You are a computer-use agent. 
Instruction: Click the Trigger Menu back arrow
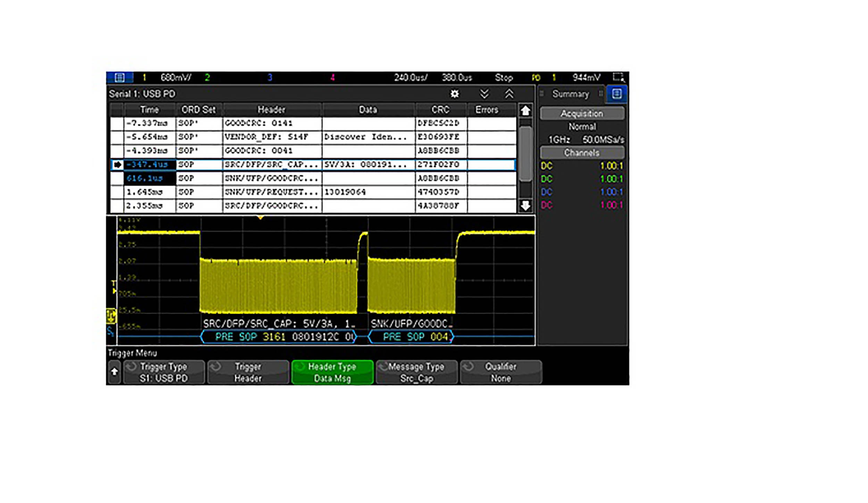pos(114,372)
